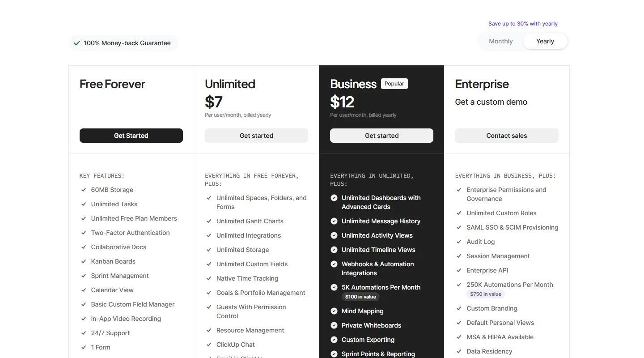Click the checkmark beside Unlimited Storage
Screen dimensions: 644x358
[209, 250]
